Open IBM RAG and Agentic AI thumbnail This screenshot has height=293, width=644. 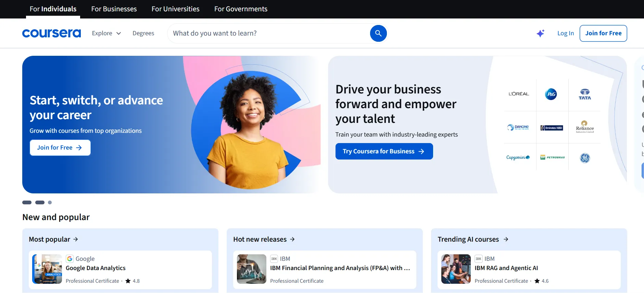(x=456, y=269)
